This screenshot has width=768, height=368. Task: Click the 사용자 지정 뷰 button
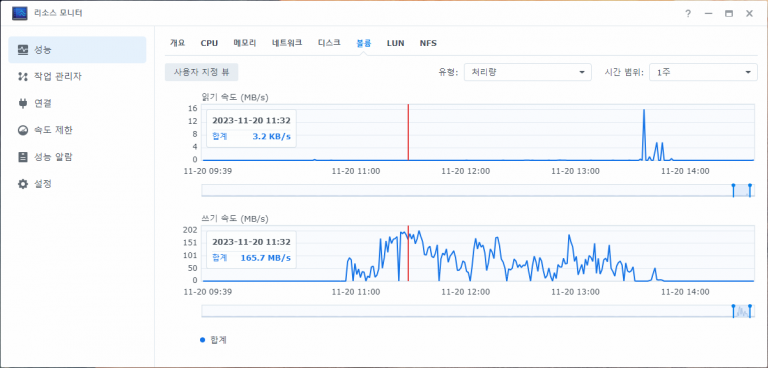coord(201,72)
